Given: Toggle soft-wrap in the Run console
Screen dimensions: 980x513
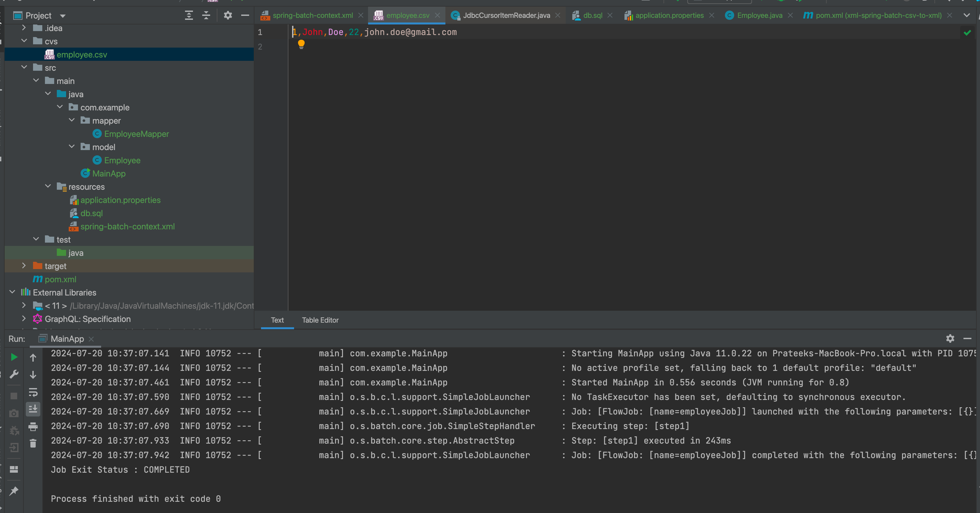Looking at the screenshot, I should 33,392.
